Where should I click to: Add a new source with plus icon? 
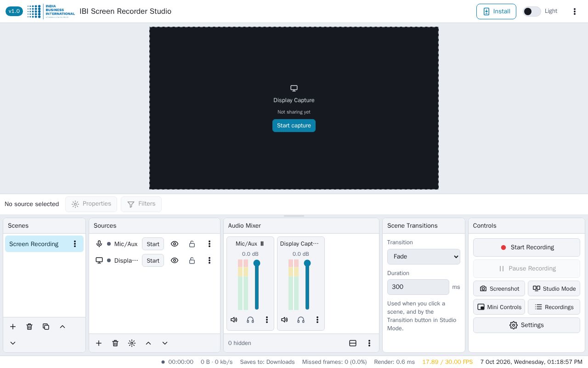[99, 343]
